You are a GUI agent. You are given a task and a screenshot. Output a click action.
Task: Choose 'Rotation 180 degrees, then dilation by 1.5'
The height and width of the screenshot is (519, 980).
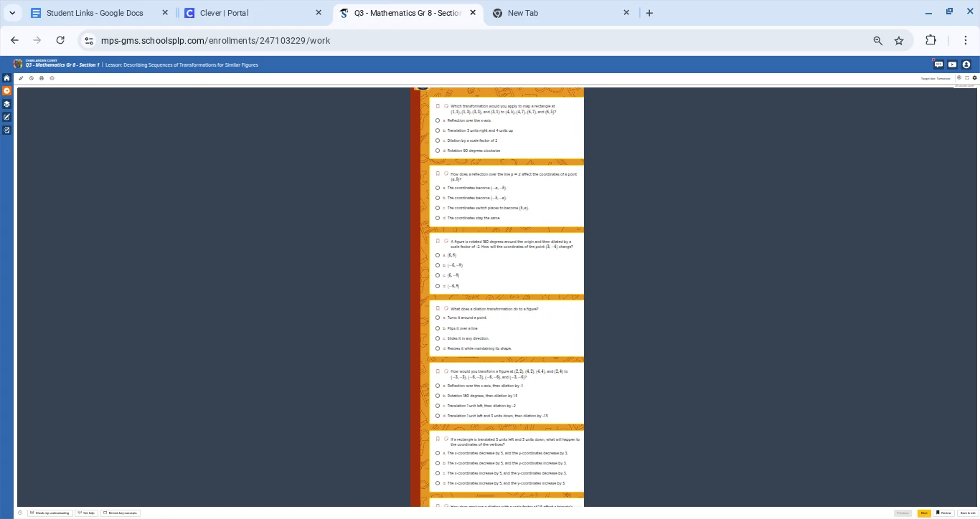[x=438, y=396]
